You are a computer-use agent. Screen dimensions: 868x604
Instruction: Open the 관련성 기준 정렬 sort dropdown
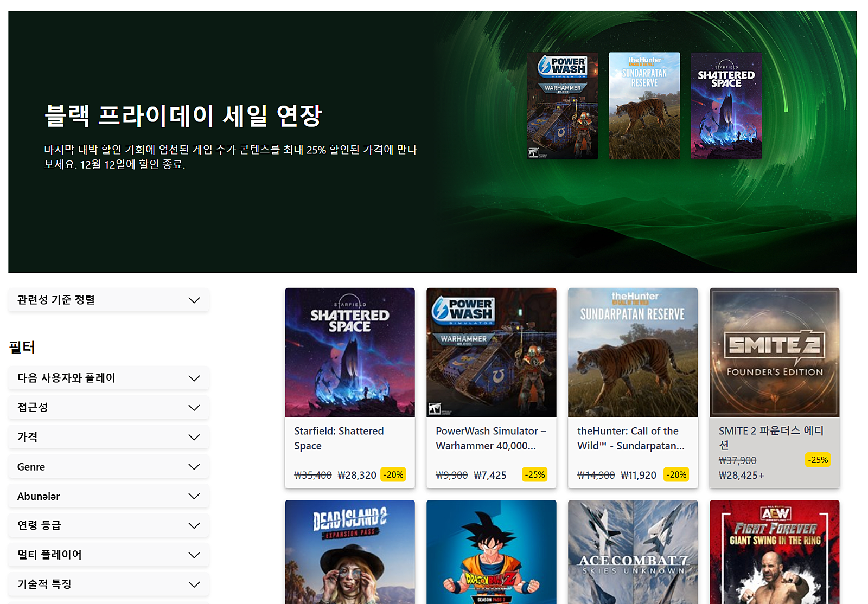pos(108,300)
